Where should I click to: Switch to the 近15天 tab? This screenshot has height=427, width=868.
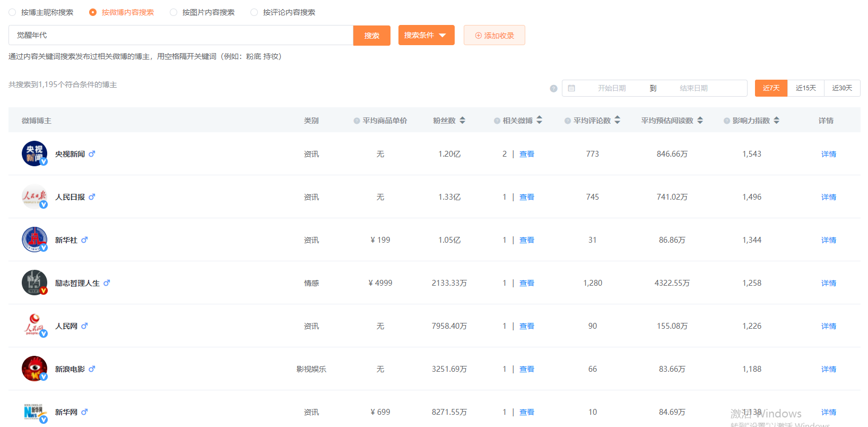(x=806, y=88)
